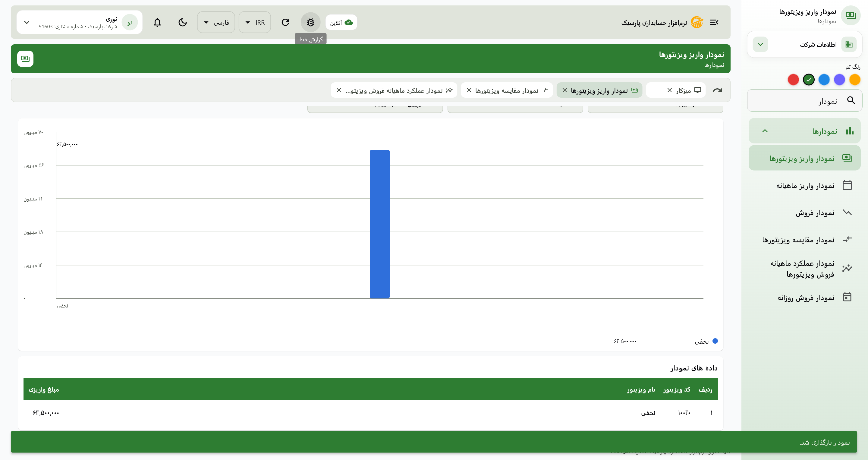868x460 pixels.
Task: Close the نمودار عملکرد ماهیانه فروش tab
Action: pos(339,90)
